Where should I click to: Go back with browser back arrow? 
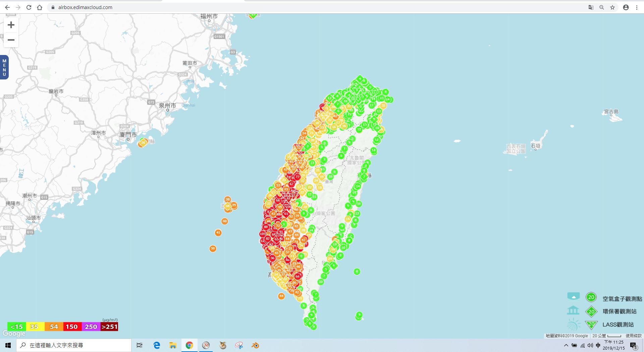pyautogui.click(x=7, y=7)
